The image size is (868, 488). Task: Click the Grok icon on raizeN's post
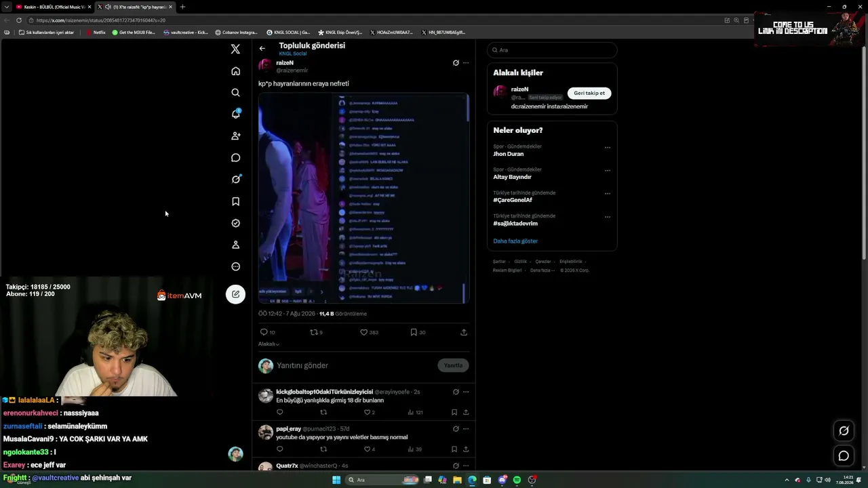(456, 63)
